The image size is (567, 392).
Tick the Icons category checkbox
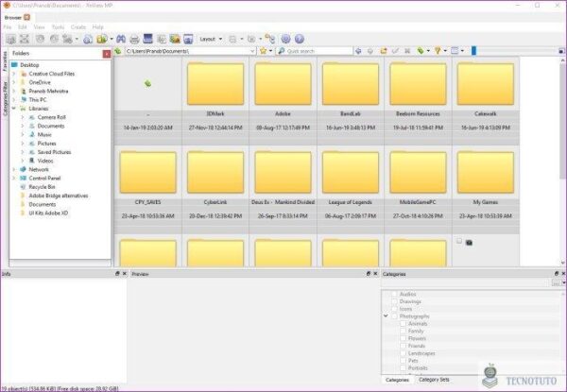(x=394, y=309)
